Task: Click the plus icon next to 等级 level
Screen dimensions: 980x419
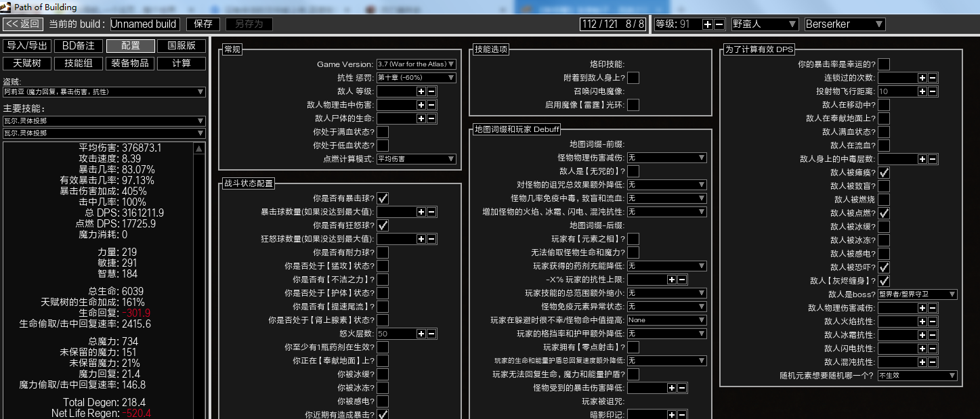Action: tap(707, 24)
